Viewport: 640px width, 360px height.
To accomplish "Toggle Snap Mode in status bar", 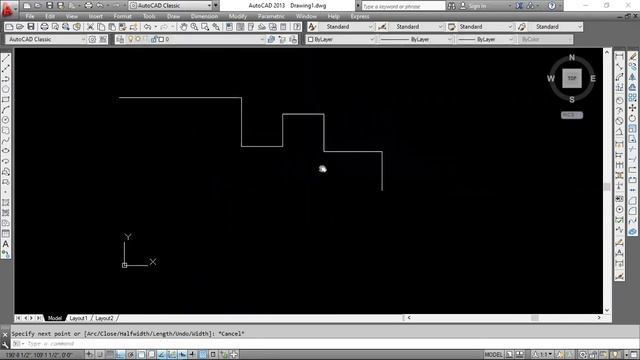I will (99, 355).
